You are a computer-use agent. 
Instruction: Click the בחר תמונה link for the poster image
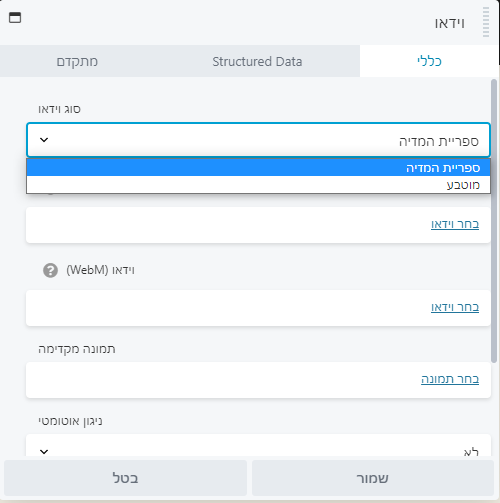(x=450, y=379)
